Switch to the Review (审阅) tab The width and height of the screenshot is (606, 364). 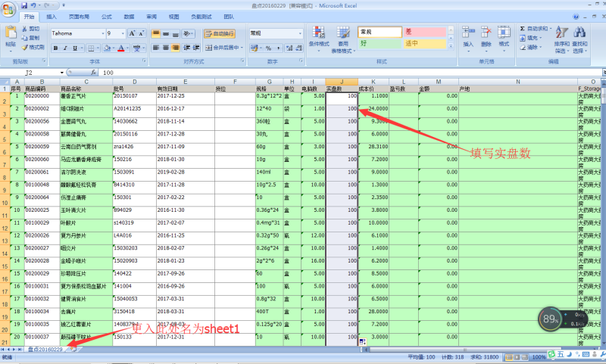pyautogui.click(x=151, y=17)
